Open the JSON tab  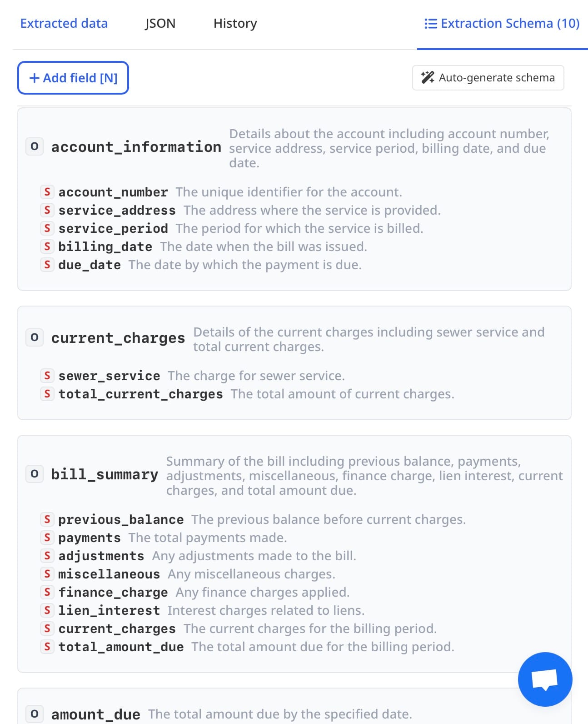pos(160,23)
